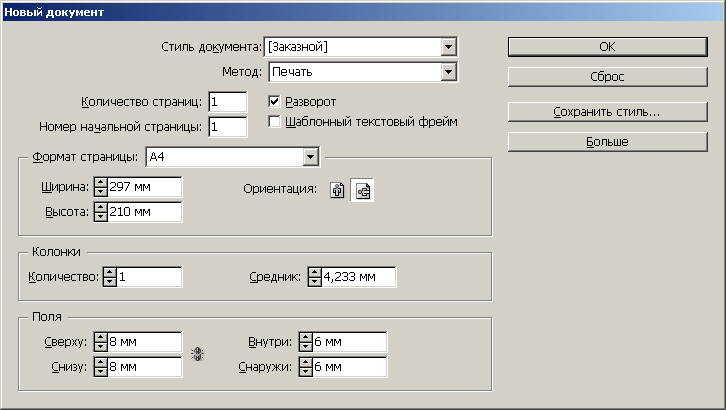Image resolution: width=726 pixels, height=410 pixels.
Task: Expand the Метод dropdown list
Action: pos(449,72)
